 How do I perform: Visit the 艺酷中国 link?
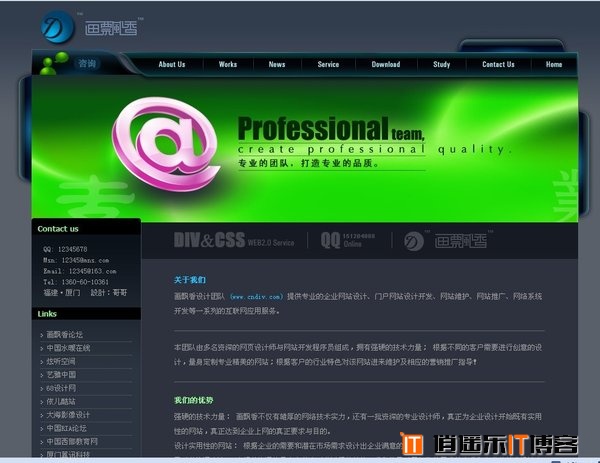[61, 374]
